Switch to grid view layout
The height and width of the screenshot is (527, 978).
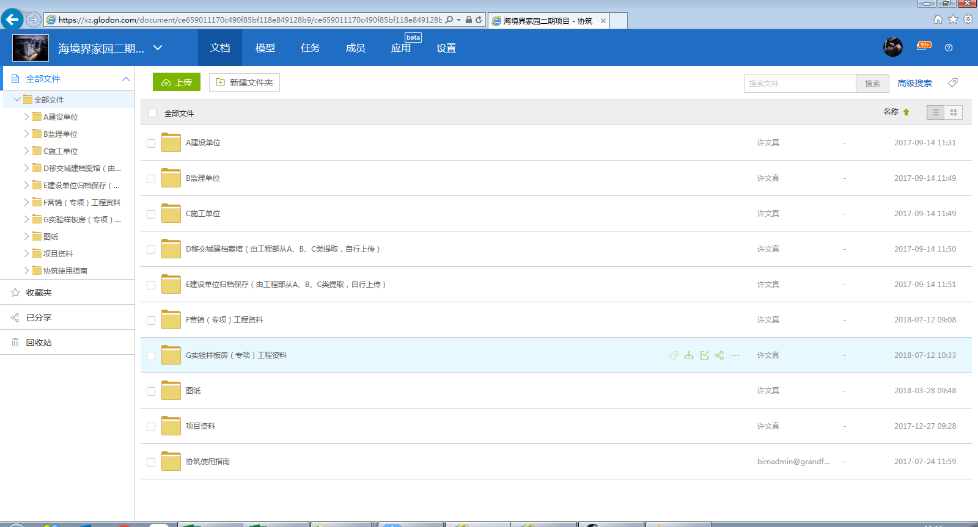click(952, 113)
